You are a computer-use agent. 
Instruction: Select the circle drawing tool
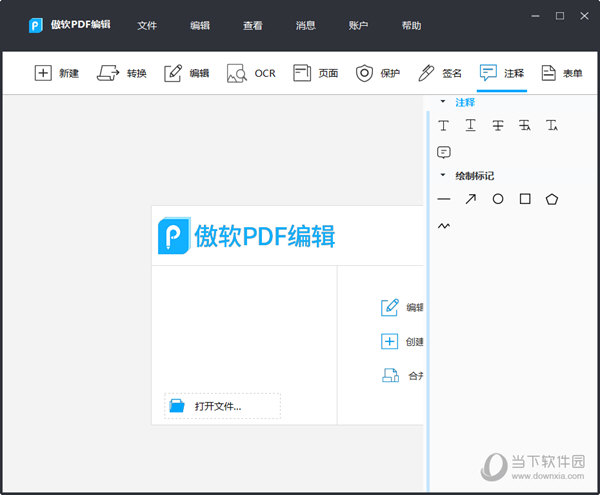(498, 199)
